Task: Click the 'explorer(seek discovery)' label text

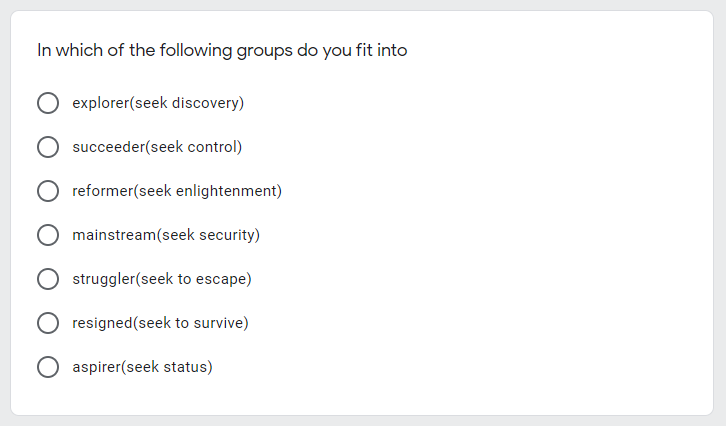Action: 158,103
